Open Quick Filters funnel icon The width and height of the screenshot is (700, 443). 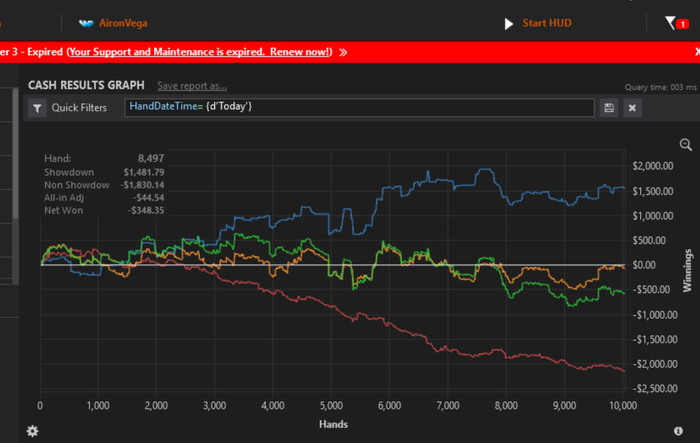click(38, 108)
